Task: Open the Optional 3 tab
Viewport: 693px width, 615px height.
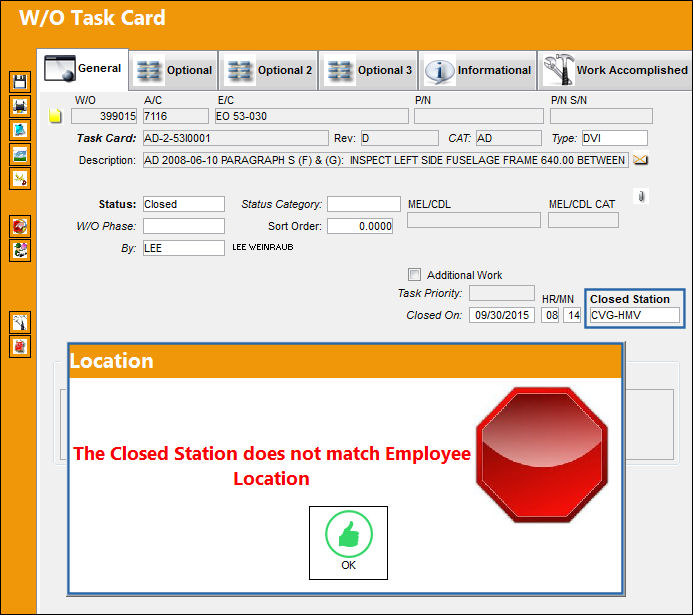Action: point(369,70)
